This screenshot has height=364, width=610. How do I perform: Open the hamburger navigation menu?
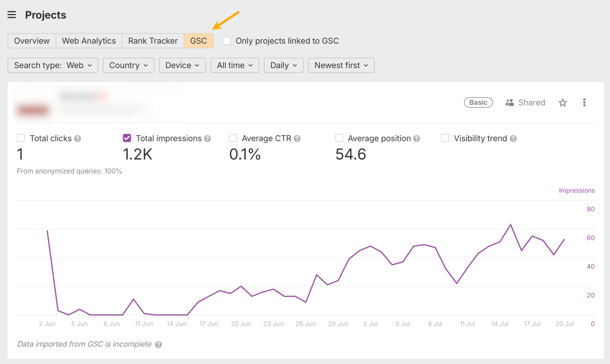point(12,15)
